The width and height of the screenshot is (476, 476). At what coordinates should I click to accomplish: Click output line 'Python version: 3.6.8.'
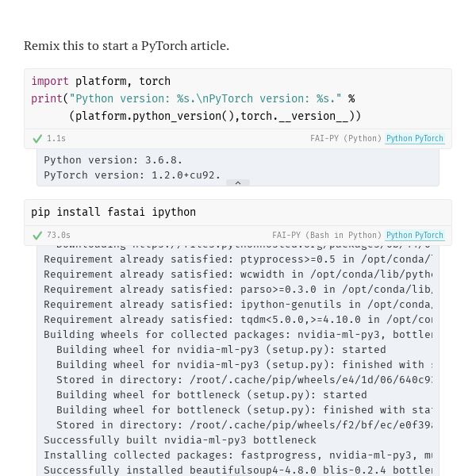pos(113,160)
